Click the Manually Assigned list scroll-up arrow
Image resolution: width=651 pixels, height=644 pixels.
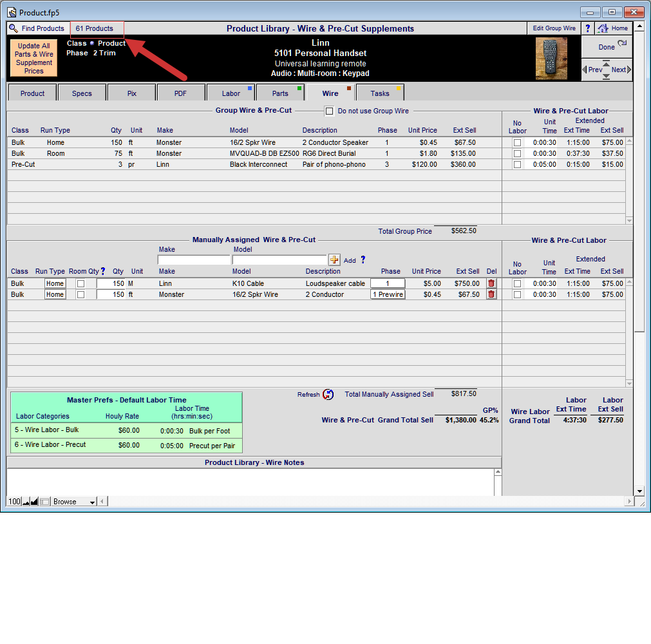coord(629,282)
